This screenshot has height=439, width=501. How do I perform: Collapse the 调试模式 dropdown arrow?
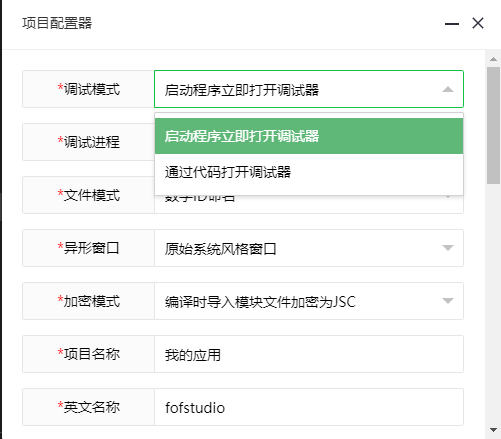[448, 89]
